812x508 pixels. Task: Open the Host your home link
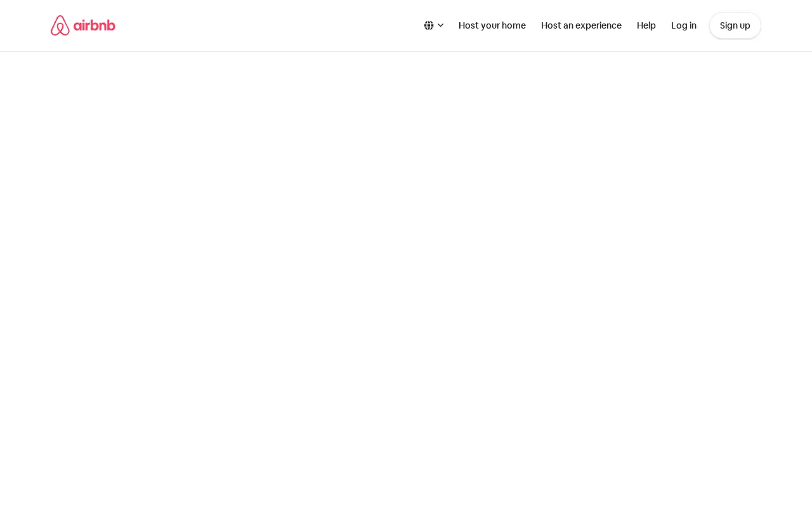tap(492, 25)
